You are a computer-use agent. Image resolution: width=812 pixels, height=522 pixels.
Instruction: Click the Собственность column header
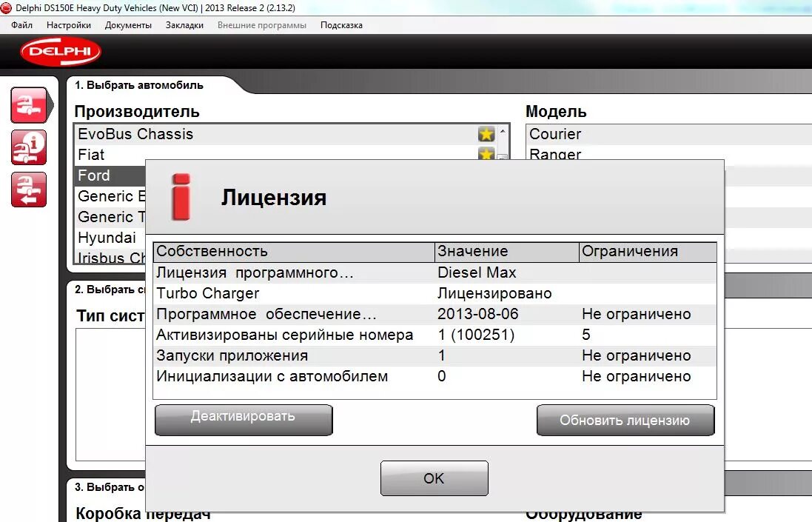tap(294, 252)
